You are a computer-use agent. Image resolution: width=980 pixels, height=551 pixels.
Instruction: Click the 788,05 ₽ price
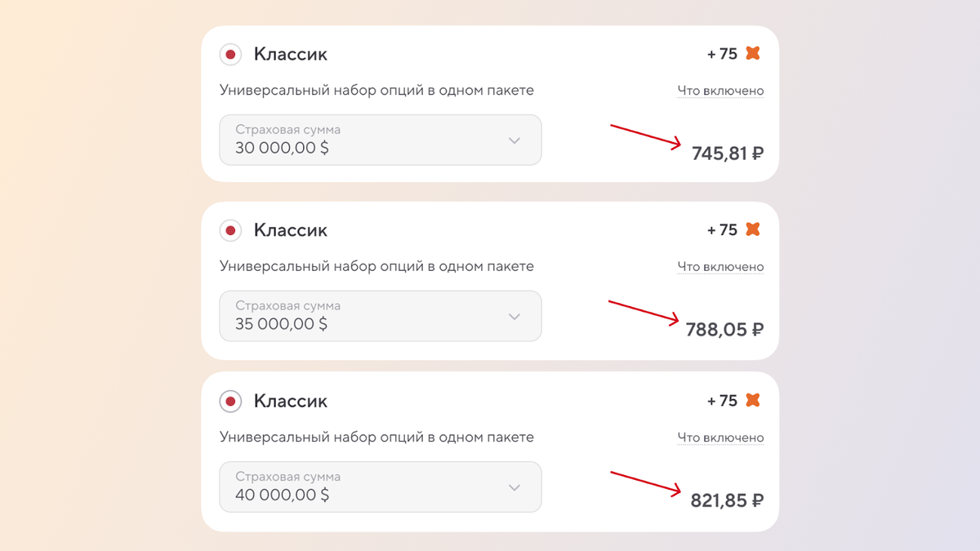click(724, 330)
